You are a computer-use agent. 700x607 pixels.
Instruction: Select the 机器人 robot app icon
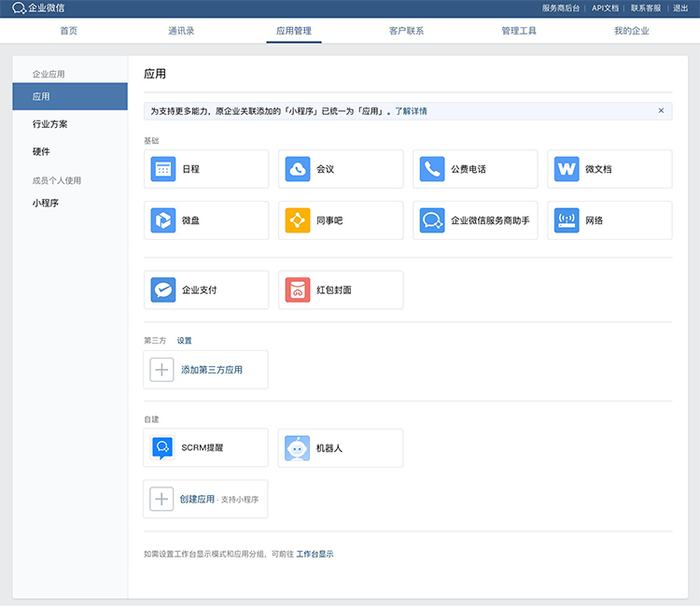[x=298, y=448]
